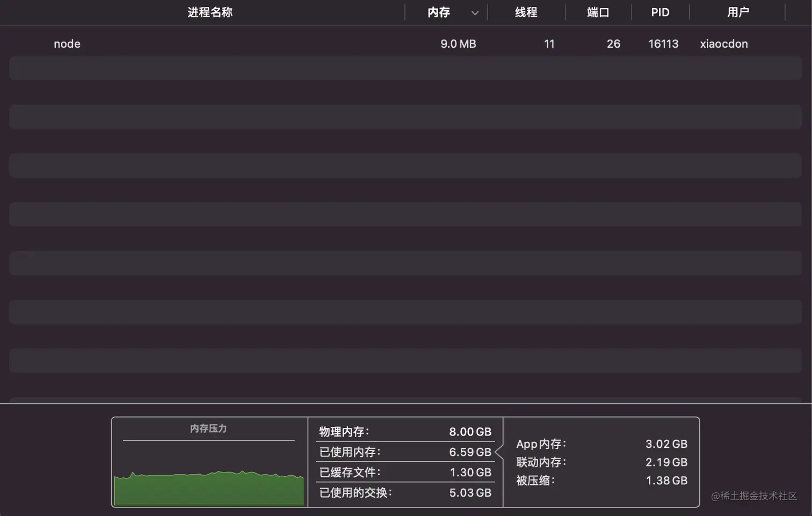Click the 9.0 MB memory value for node
Image resolution: width=812 pixels, height=516 pixels.
(x=458, y=43)
